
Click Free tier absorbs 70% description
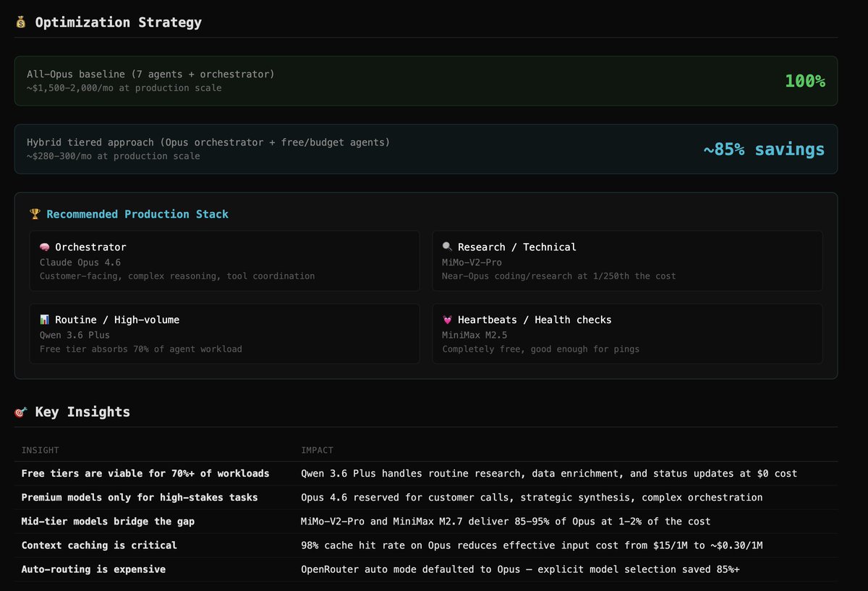(x=141, y=349)
